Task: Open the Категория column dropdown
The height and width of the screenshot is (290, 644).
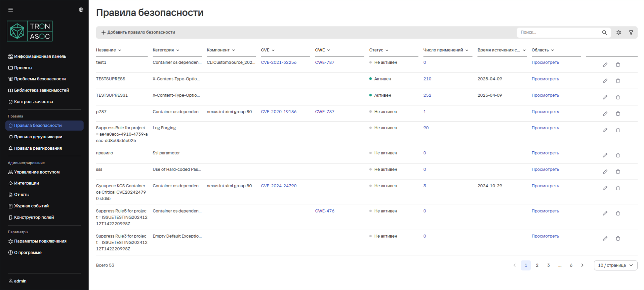Action: (x=178, y=50)
